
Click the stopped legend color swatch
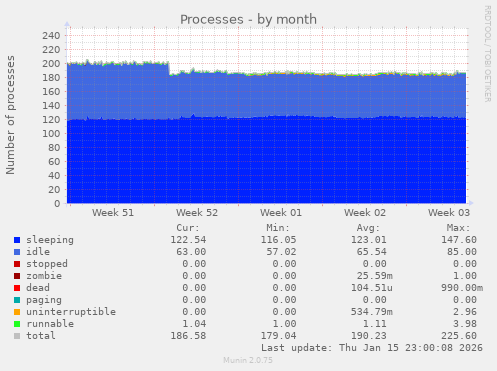pos(17,264)
